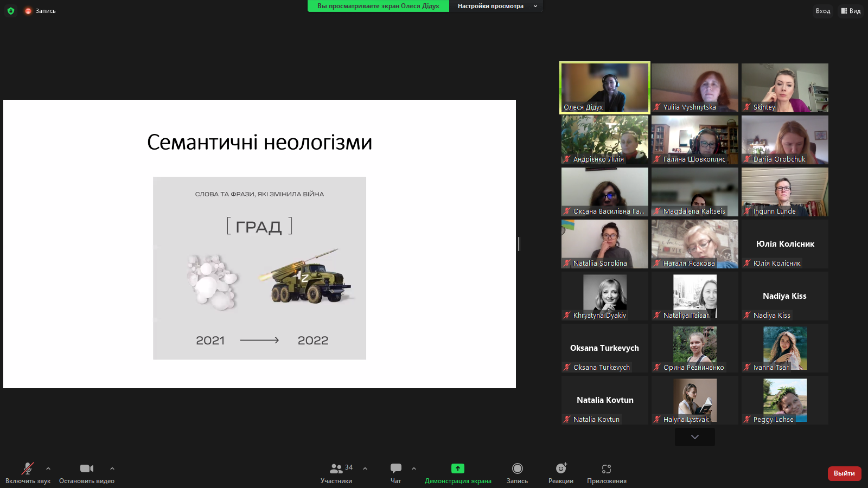This screenshot has height=488, width=868.
Task: Click the green encryption shield icon
Action: pos(11,11)
